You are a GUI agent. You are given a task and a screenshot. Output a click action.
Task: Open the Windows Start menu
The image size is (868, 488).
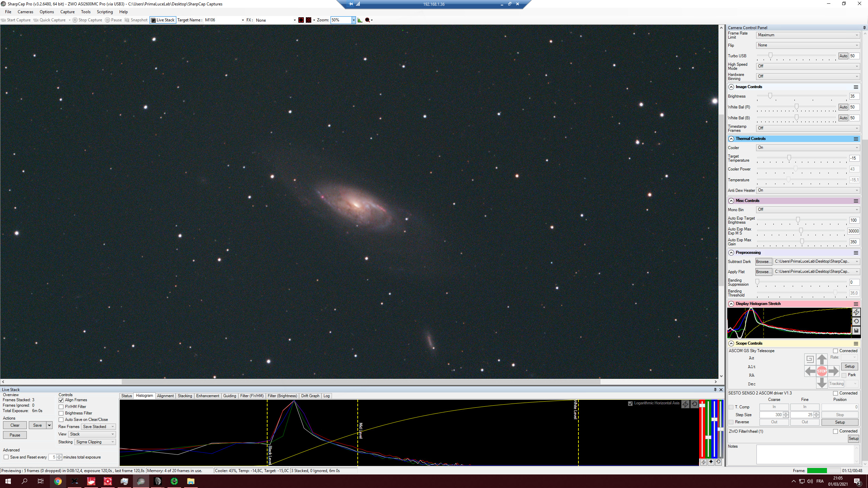click(8, 481)
